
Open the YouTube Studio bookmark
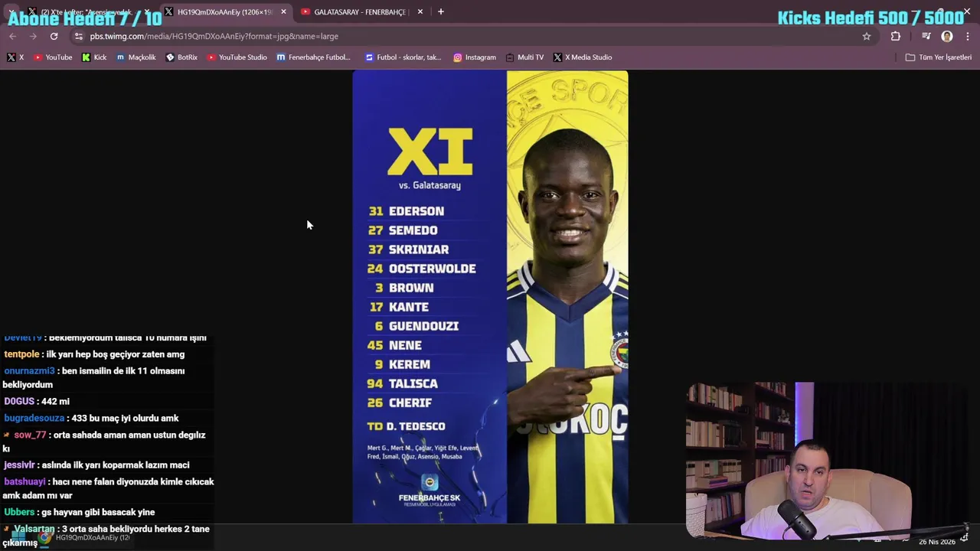[x=237, y=57]
